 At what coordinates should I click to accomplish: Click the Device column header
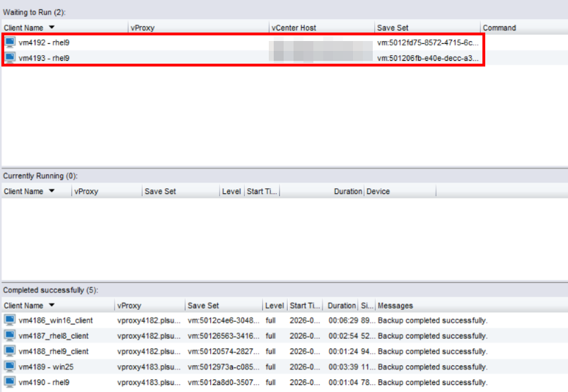(378, 191)
